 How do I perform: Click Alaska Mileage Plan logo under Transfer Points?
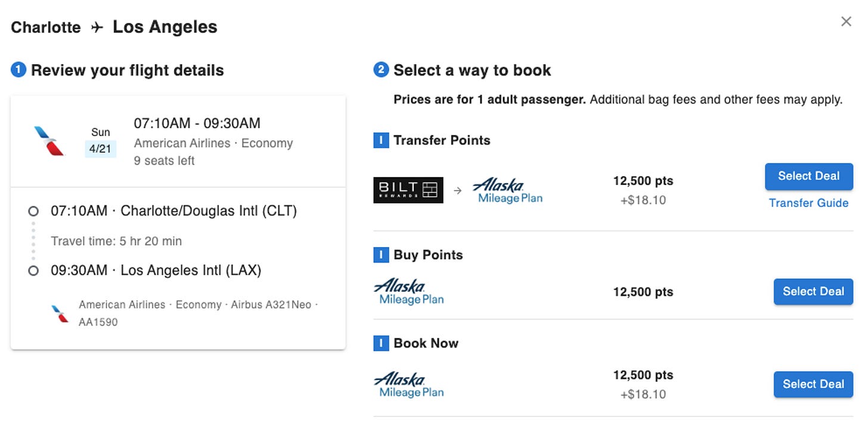pyautogui.click(x=507, y=191)
